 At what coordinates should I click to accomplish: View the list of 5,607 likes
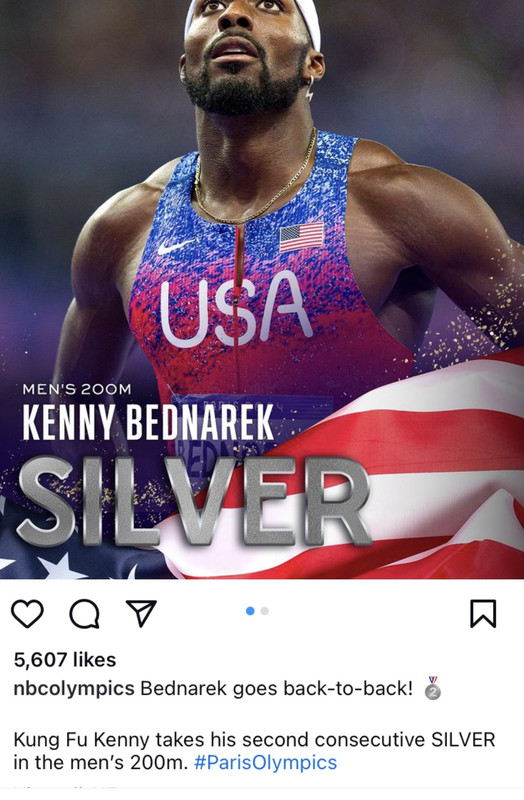pos(65,660)
